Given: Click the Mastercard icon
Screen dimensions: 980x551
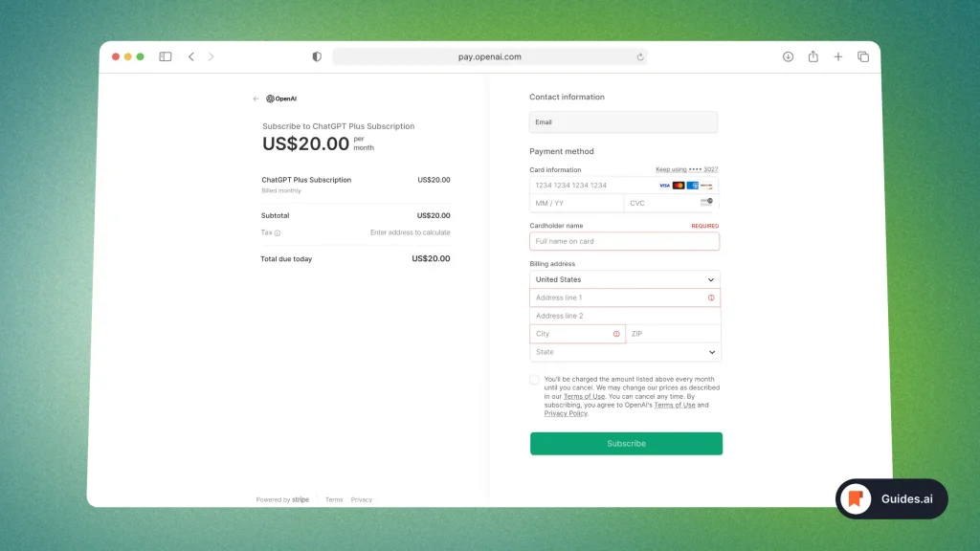Looking at the screenshot, I should (x=679, y=186).
